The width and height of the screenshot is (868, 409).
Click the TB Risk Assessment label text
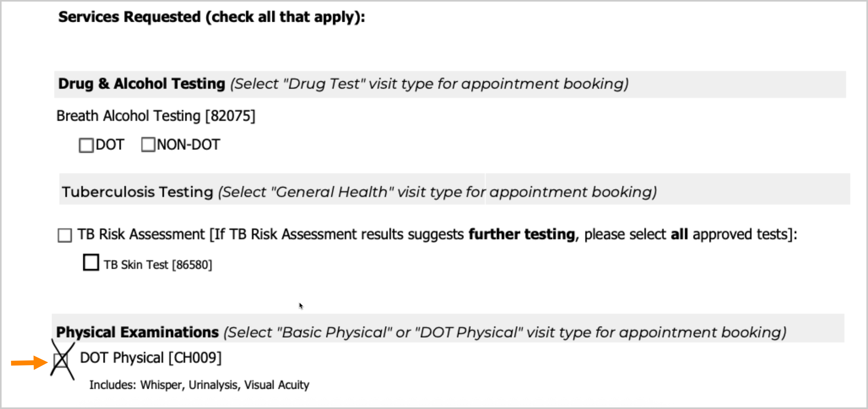[x=141, y=235]
